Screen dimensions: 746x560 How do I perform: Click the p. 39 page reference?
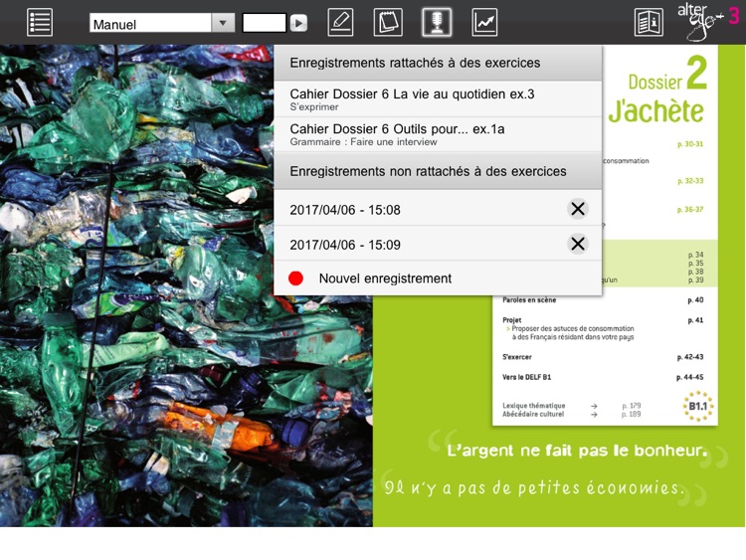(x=695, y=280)
